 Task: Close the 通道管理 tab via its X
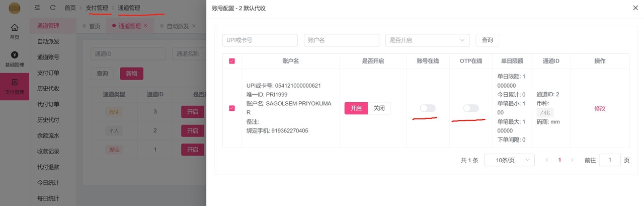click(x=145, y=26)
